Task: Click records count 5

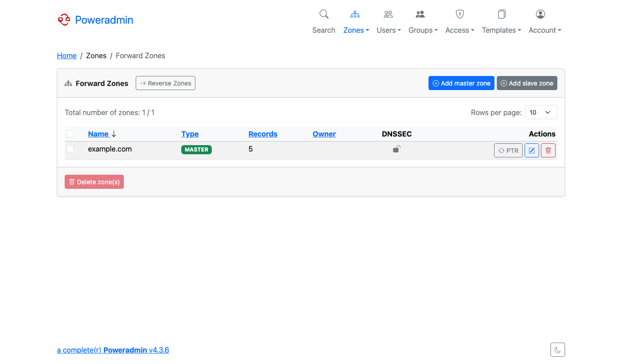Action: 250,149
